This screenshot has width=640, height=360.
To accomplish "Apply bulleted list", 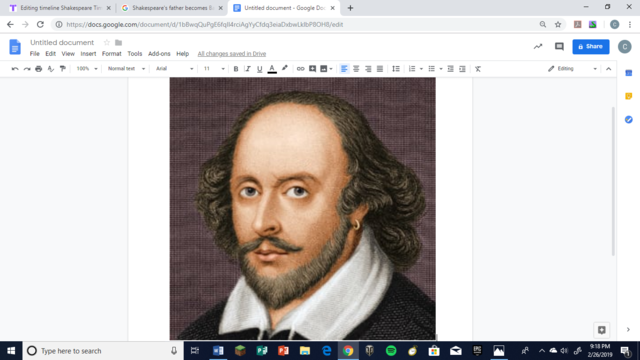I will [x=431, y=69].
